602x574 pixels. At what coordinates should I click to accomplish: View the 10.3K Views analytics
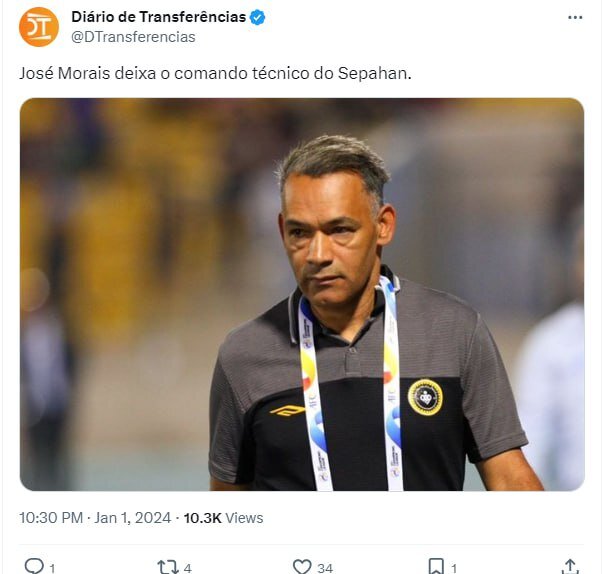point(223,518)
